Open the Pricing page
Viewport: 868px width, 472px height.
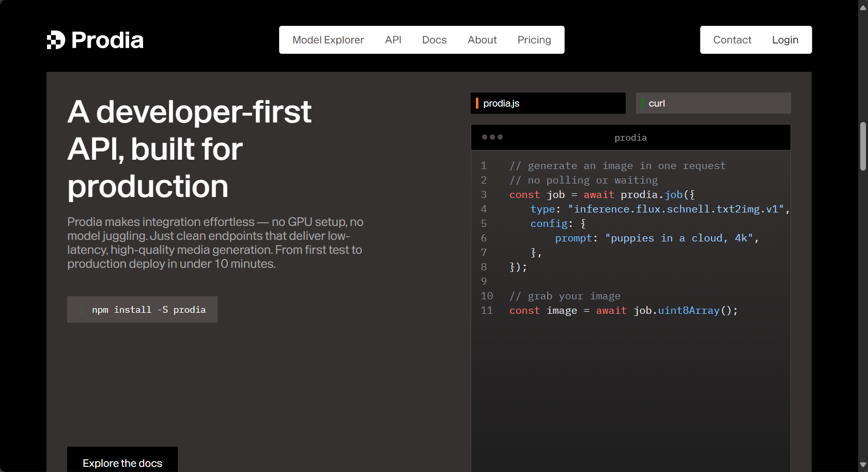(534, 40)
